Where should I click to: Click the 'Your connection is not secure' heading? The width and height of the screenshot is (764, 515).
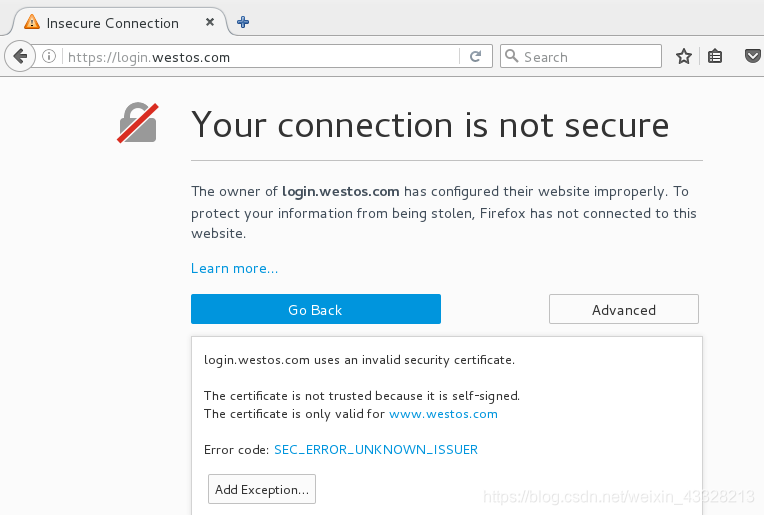[x=430, y=125]
